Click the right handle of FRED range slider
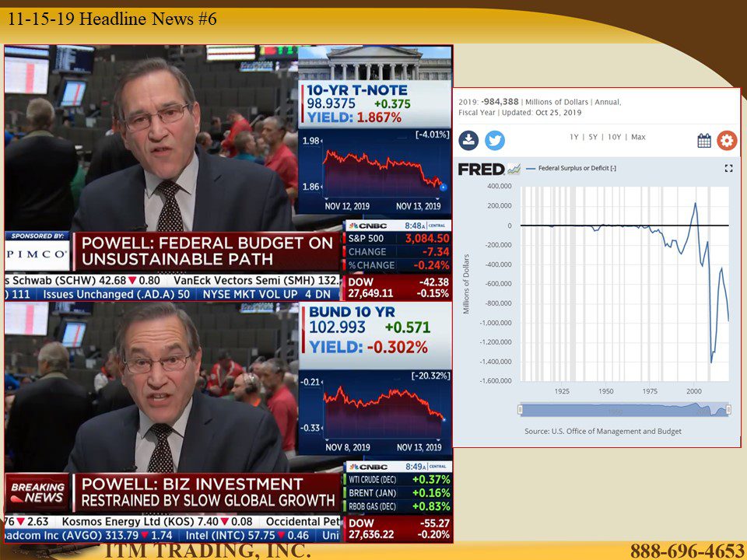The height and width of the screenshot is (560, 747). [x=728, y=410]
